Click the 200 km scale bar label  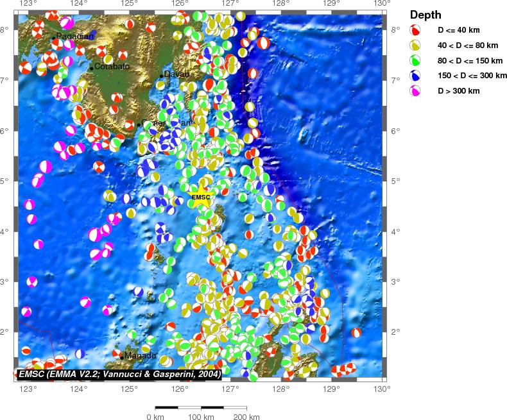246,417
